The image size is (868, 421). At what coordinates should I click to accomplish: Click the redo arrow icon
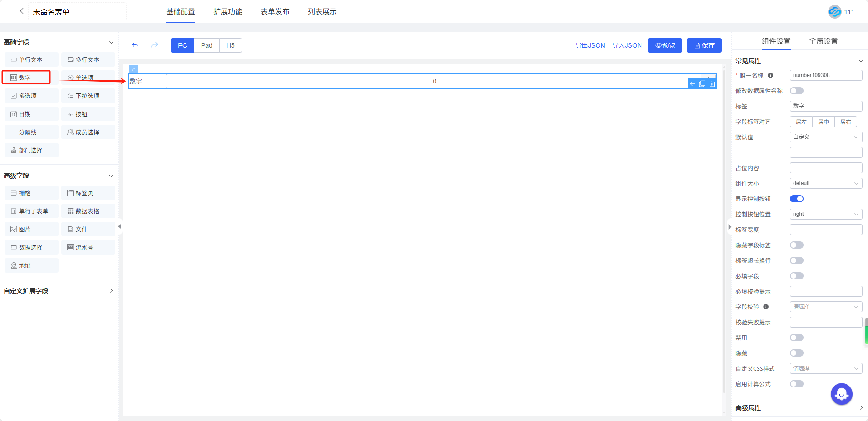point(155,45)
